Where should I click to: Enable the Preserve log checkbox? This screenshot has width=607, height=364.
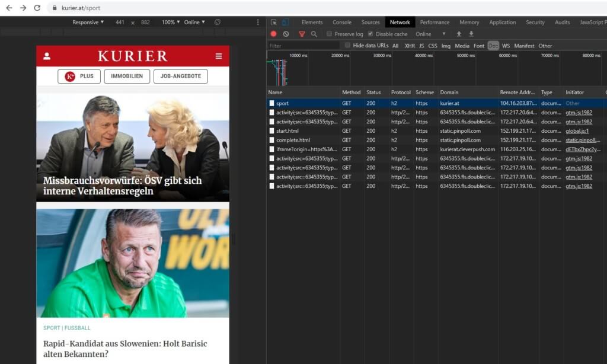click(330, 34)
